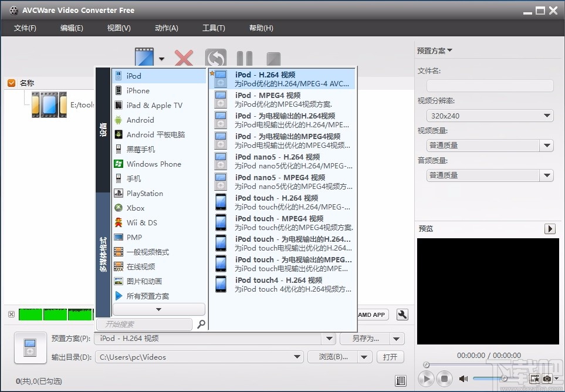Viewport: 565px width, 392px height.
Task: Click the pause toolbar icon
Action: click(244, 57)
